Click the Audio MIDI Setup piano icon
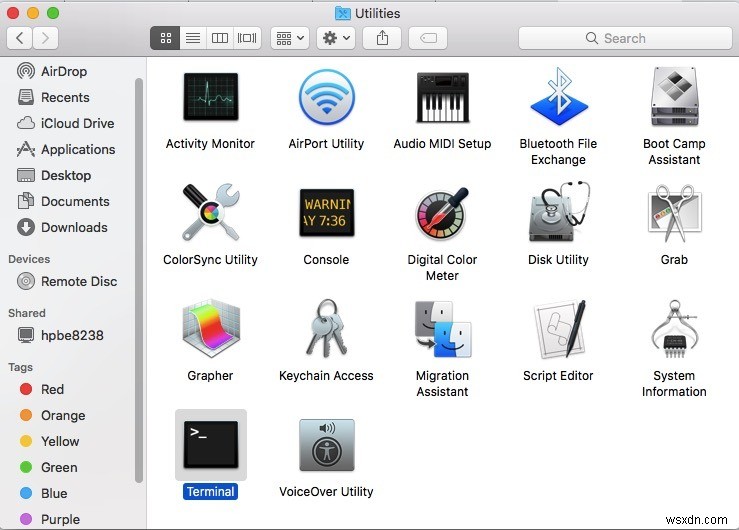The image size is (739, 530). point(443,97)
